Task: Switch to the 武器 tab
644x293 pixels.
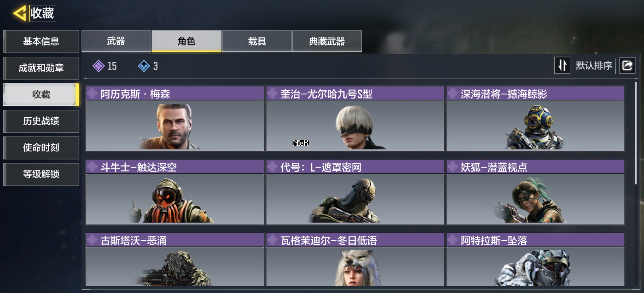Action: [116, 41]
